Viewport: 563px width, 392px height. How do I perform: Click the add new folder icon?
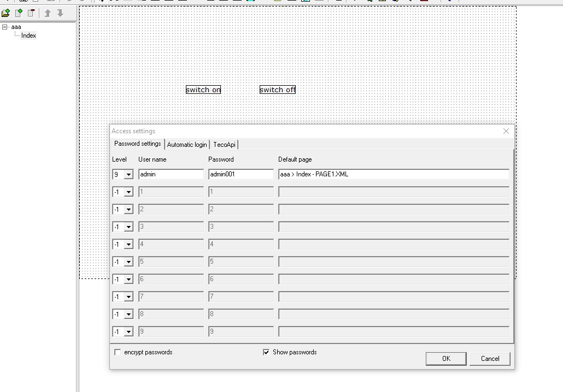(x=6, y=13)
